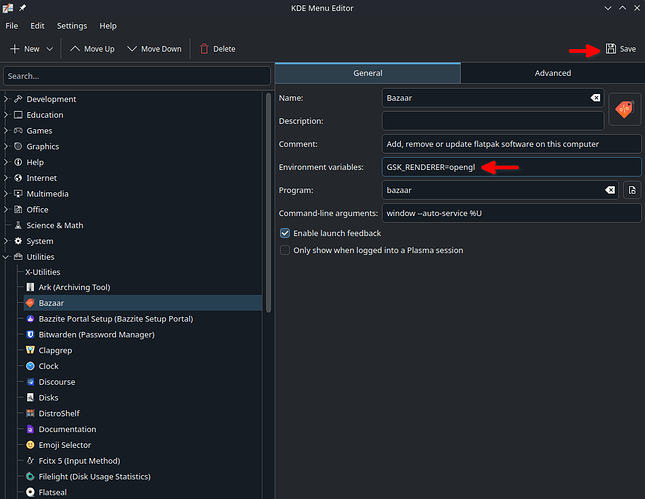The height and width of the screenshot is (499, 645).
Task: Click the Comment input field
Action: pyautogui.click(x=511, y=144)
